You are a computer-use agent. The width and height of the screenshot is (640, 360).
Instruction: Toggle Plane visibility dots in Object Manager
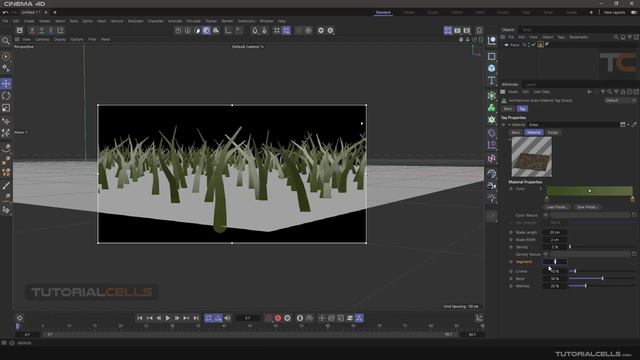(529, 45)
